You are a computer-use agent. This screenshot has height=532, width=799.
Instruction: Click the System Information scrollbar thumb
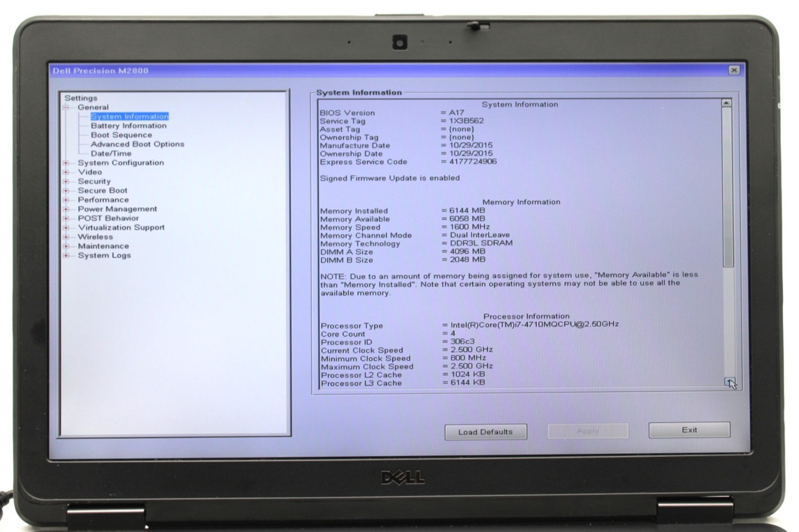727,187
